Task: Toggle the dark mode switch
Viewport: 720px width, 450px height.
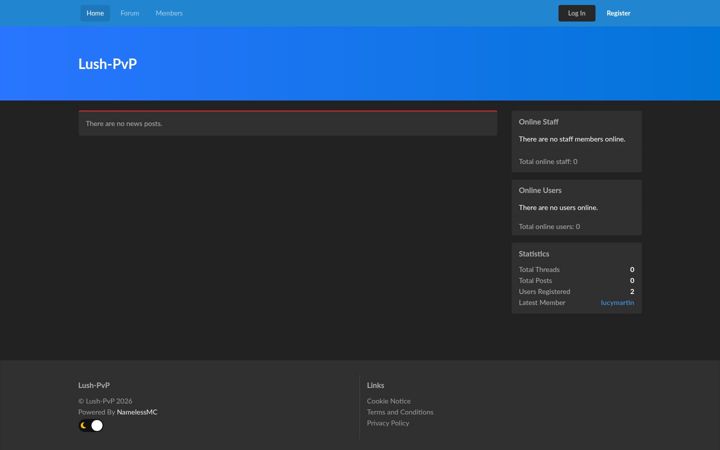Action: tap(91, 426)
